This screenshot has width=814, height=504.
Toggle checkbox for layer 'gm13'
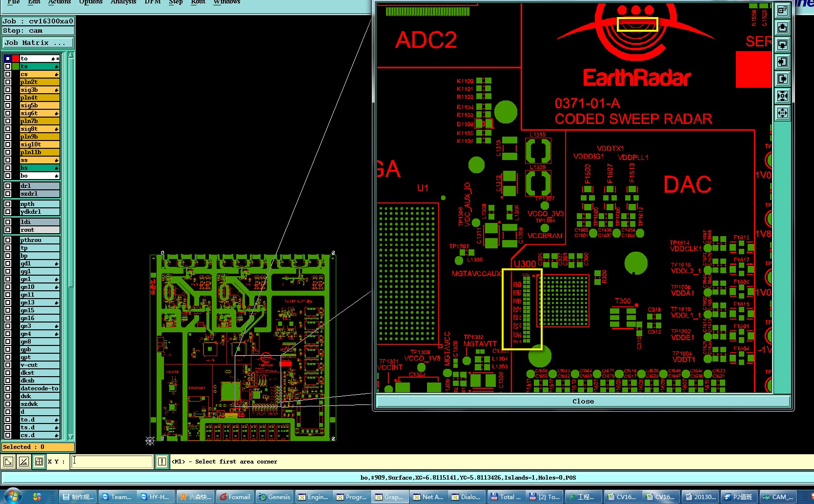pos(8,302)
